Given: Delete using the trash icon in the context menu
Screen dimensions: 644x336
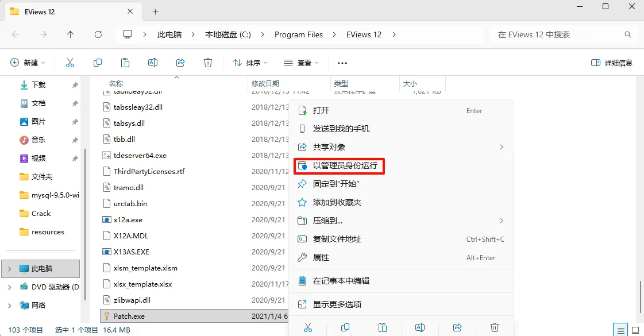Looking at the screenshot, I should point(495,327).
